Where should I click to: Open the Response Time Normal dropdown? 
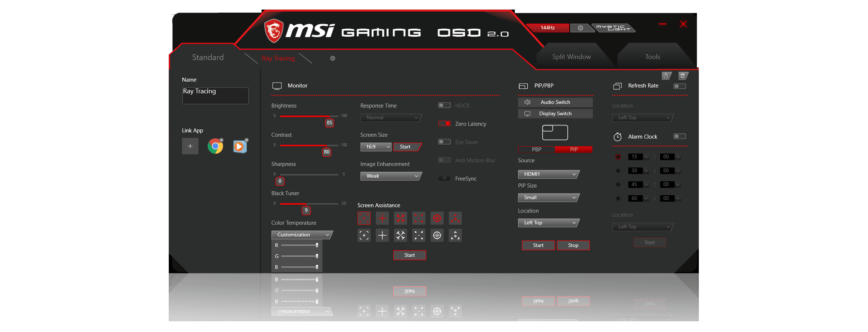[391, 117]
